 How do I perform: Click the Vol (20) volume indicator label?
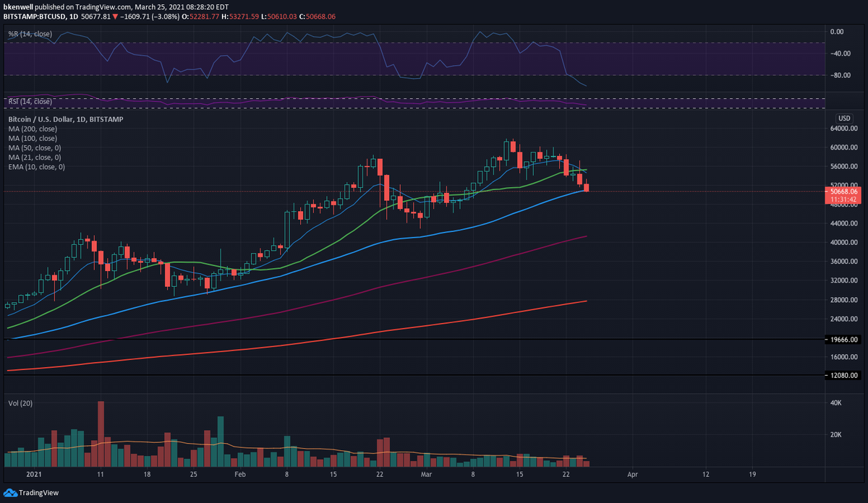point(20,403)
